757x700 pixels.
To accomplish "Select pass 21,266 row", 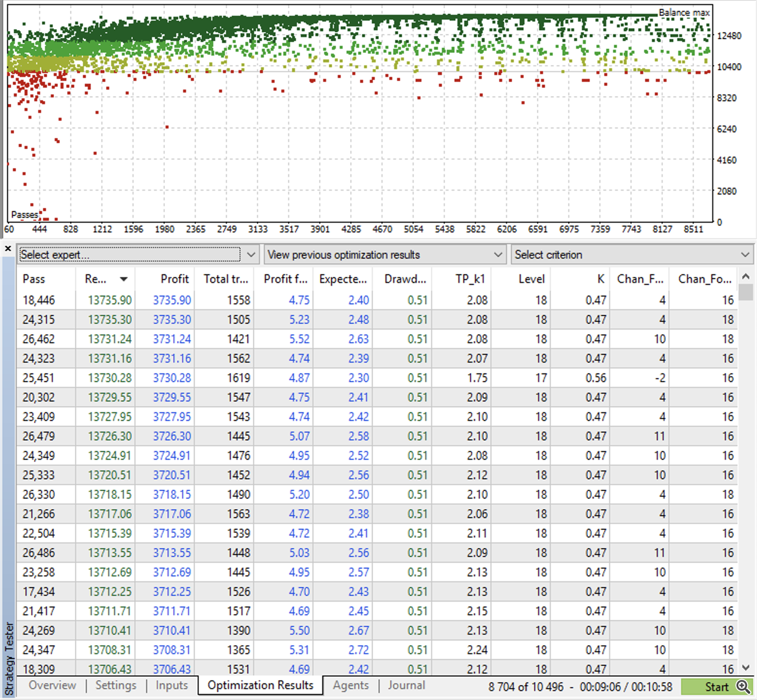I will pyautogui.click(x=377, y=514).
